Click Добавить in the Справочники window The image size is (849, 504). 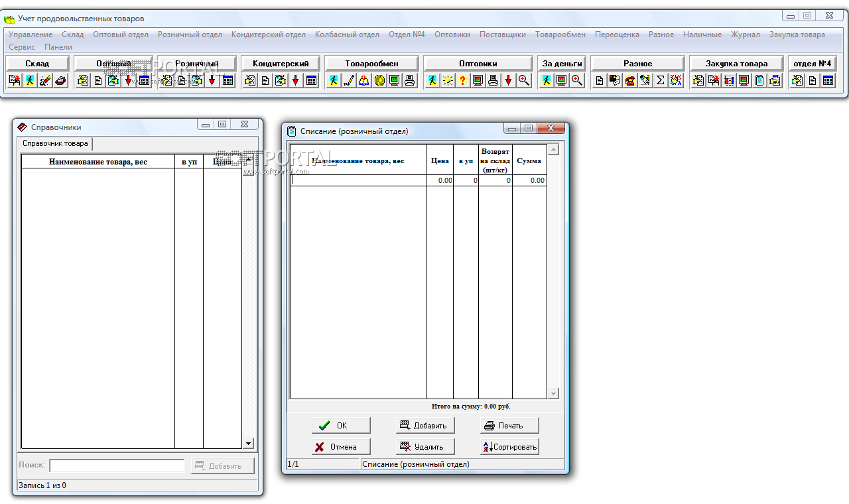click(x=223, y=466)
